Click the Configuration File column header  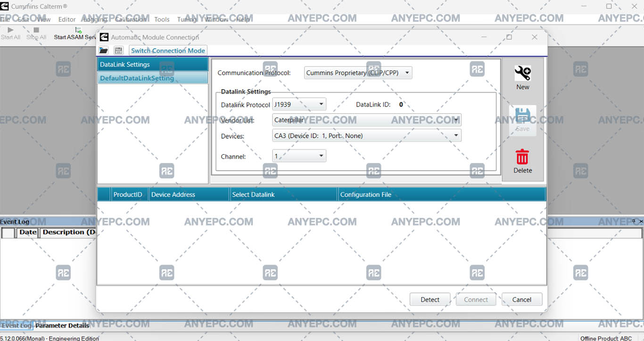[x=442, y=194]
